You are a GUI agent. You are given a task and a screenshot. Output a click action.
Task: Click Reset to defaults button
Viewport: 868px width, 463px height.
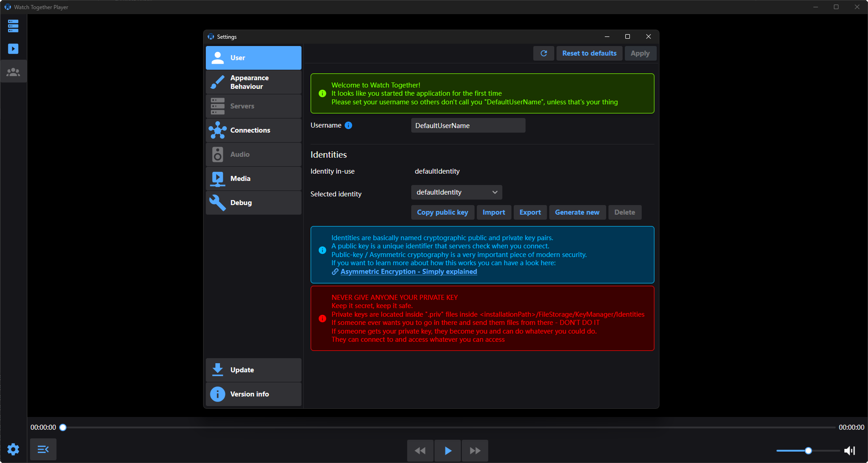pyautogui.click(x=589, y=53)
